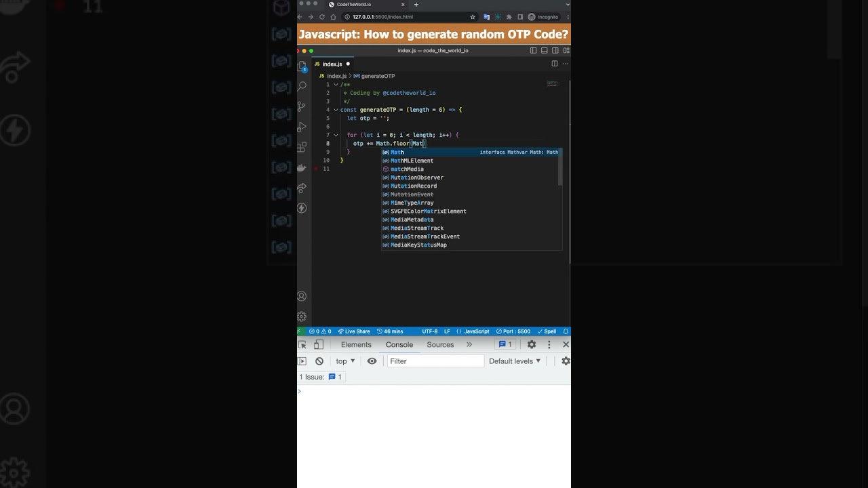Toggle VS Code secondary side bar
Screen dimensions: 868x488
coord(555,50)
